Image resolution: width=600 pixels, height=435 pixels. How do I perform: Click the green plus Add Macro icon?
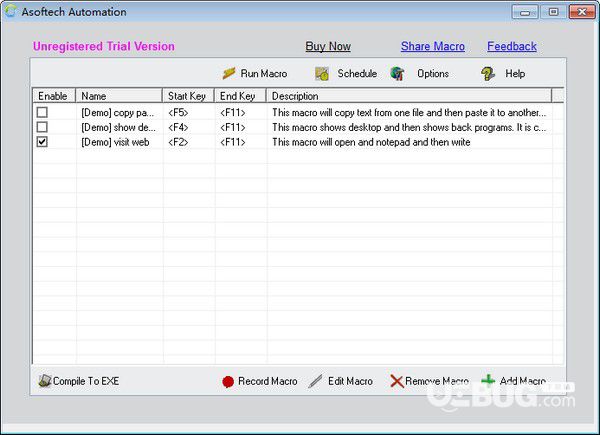click(488, 380)
